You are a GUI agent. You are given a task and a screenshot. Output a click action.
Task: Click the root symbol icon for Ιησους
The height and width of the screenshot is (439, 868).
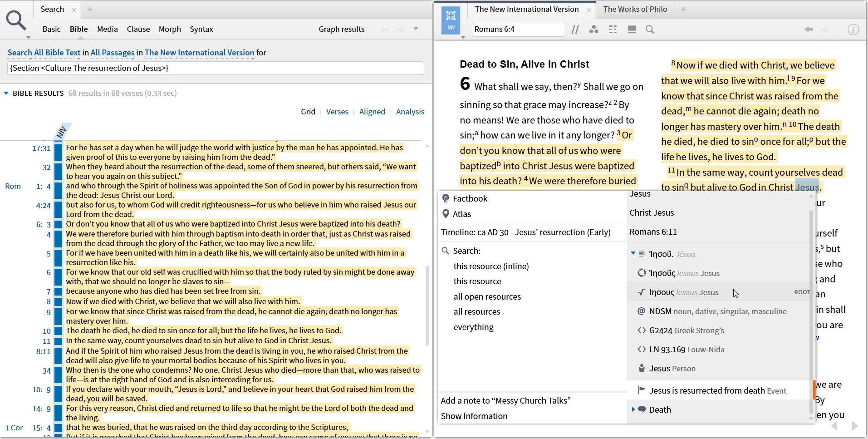point(642,292)
